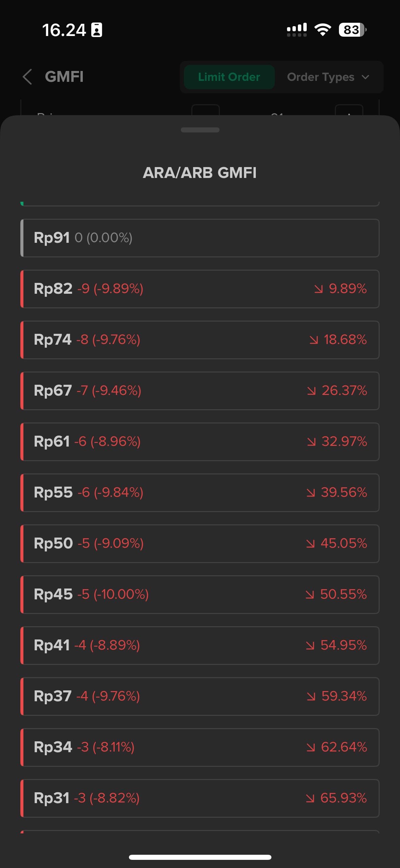Select the Rp91 reference price row
Image resolution: width=400 pixels, height=868 pixels.
click(x=200, y=238)
